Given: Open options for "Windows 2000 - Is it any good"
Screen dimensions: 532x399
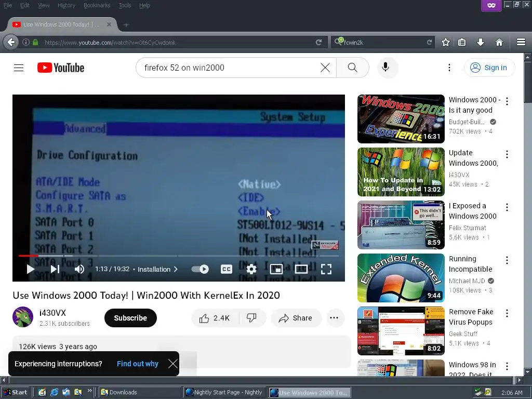Looking at the screenshot, I should [x=507, y=101].
